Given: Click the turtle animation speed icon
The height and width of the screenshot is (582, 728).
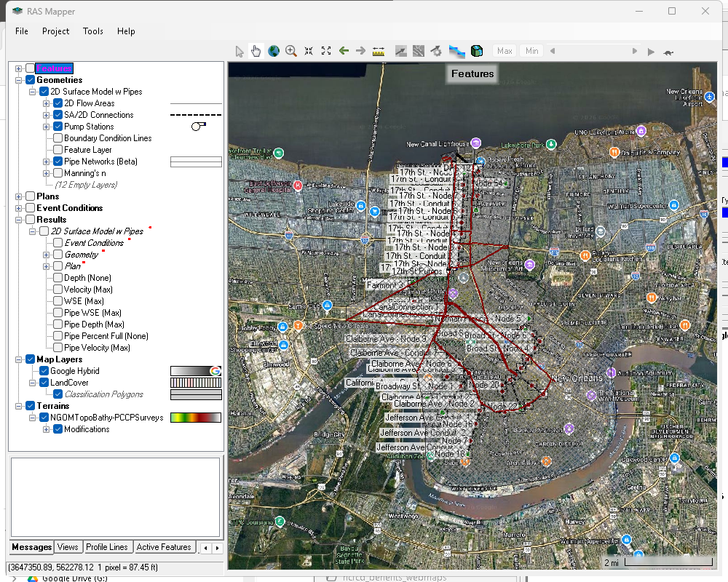Looking at the screenshot, I should 668,52.
